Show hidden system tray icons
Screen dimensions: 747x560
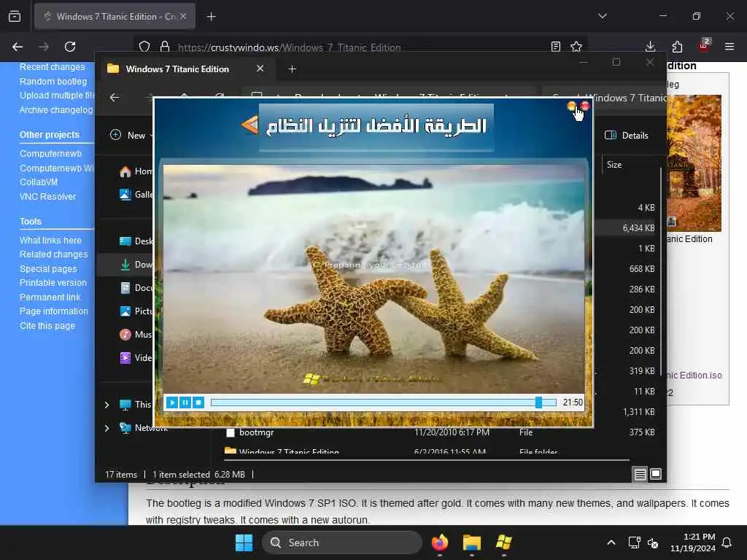611,542
